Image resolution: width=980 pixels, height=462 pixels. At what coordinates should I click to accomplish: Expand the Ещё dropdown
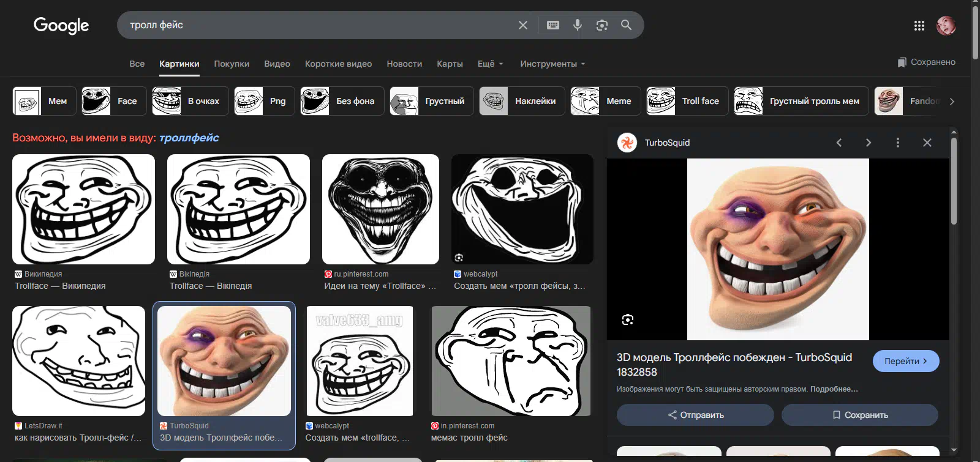(491, 64)
